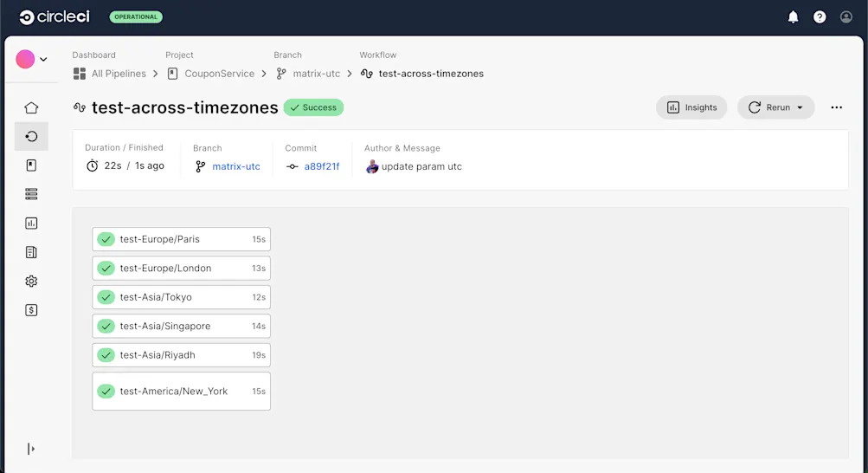Click the workflow icon in breadcrumb
The height and width of the screenshot is (473, 868).
366,74
